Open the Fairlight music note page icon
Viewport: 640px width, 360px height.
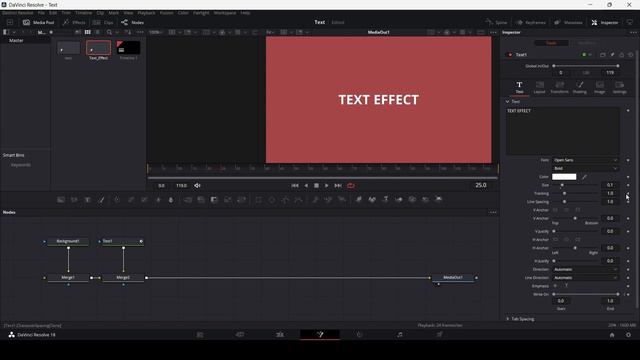click(x=400, y=335)
